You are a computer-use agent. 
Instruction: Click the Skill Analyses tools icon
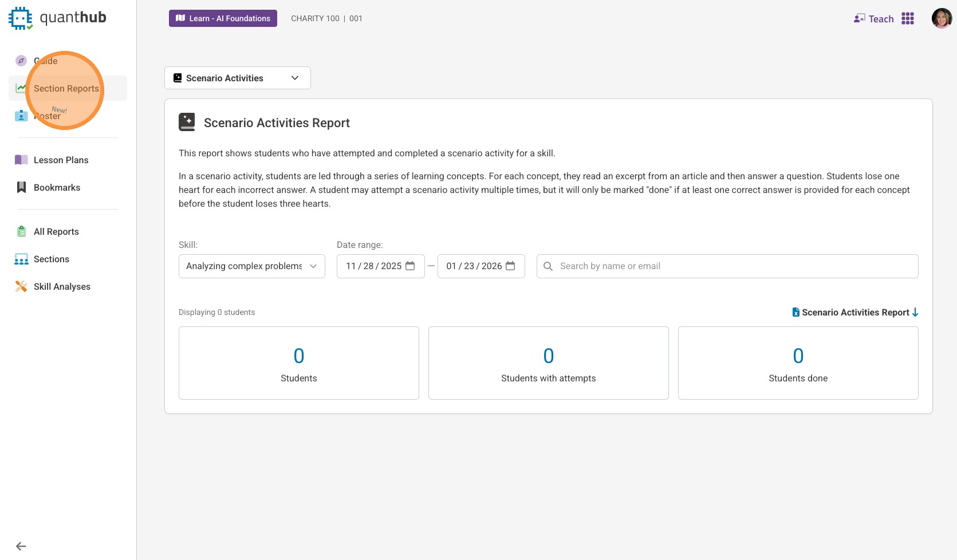tap(21, 286)
